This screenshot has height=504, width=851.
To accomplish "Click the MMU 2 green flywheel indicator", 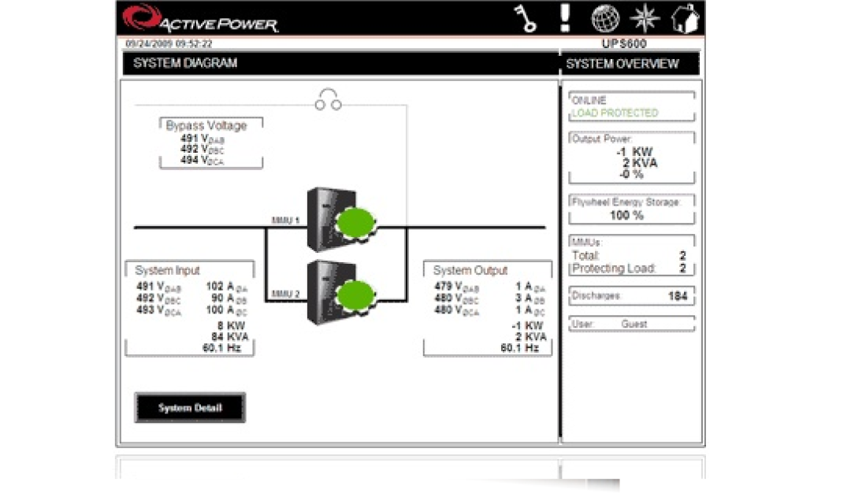I will (x=356, y=296).
